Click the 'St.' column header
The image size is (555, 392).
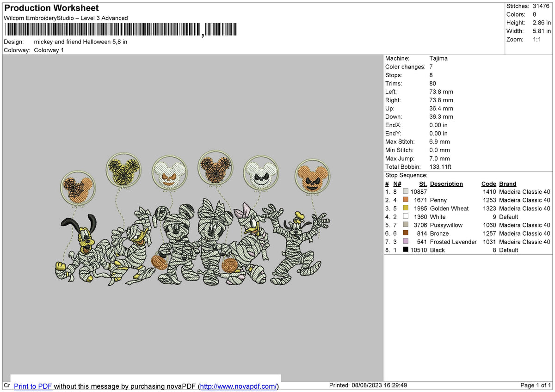coord(423,184)
